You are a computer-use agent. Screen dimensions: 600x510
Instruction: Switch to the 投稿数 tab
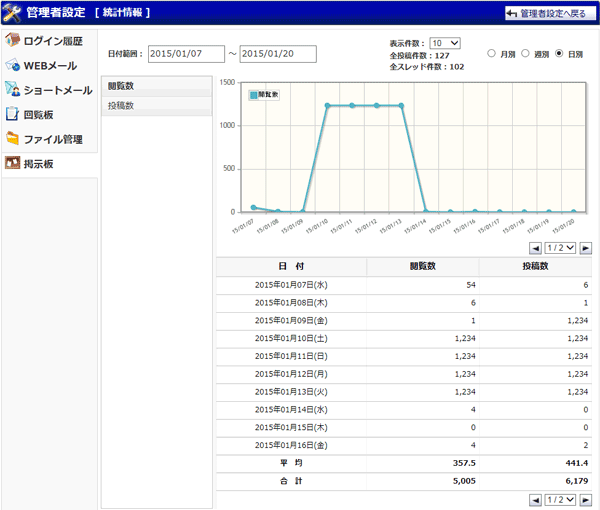point(157,105)
